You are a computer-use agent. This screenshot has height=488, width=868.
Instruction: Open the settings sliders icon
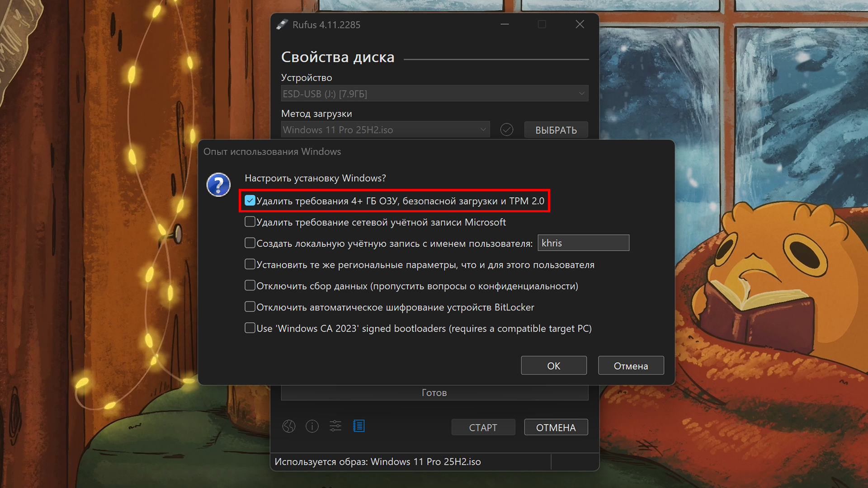[335, 426]
